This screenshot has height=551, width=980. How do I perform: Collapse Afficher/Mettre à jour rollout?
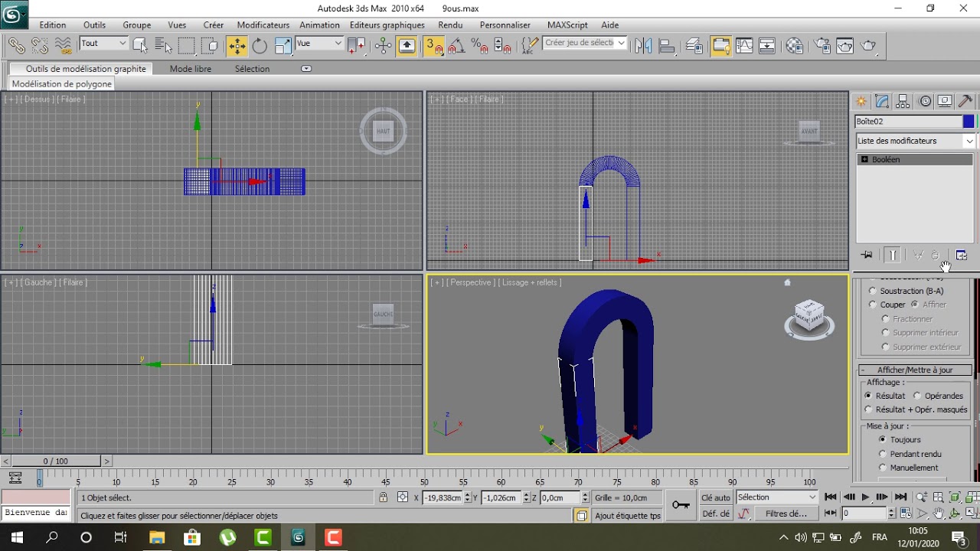tap(915, 370)
